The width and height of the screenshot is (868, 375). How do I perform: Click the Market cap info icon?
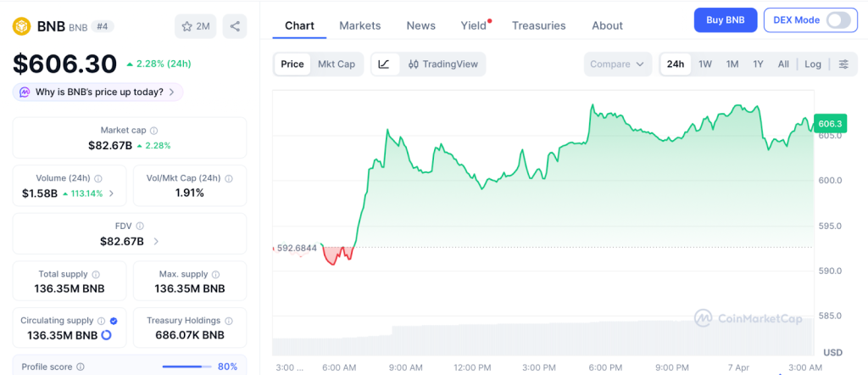coord(153,131)
